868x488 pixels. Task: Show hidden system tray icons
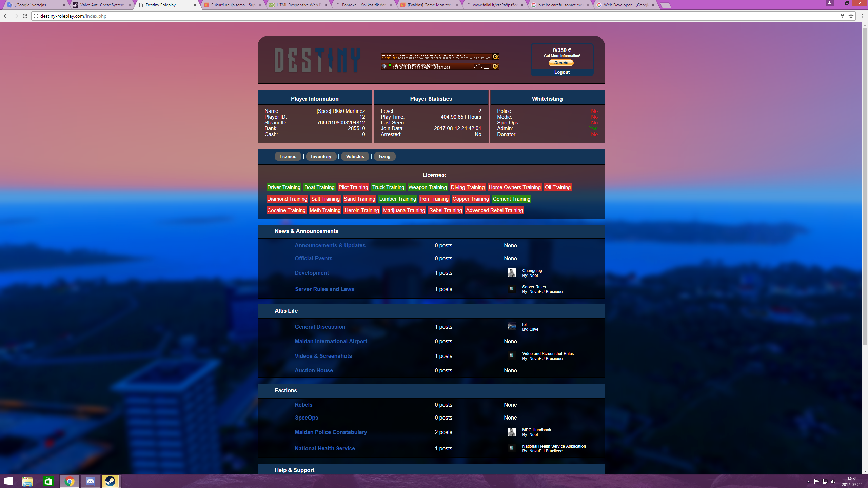pos(808,482)
